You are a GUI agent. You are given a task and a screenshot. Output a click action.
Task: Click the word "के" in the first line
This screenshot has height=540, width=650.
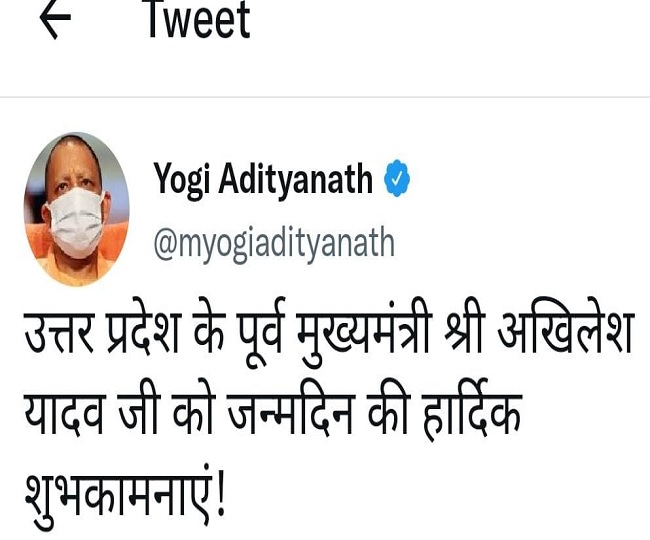click(209, 330)
